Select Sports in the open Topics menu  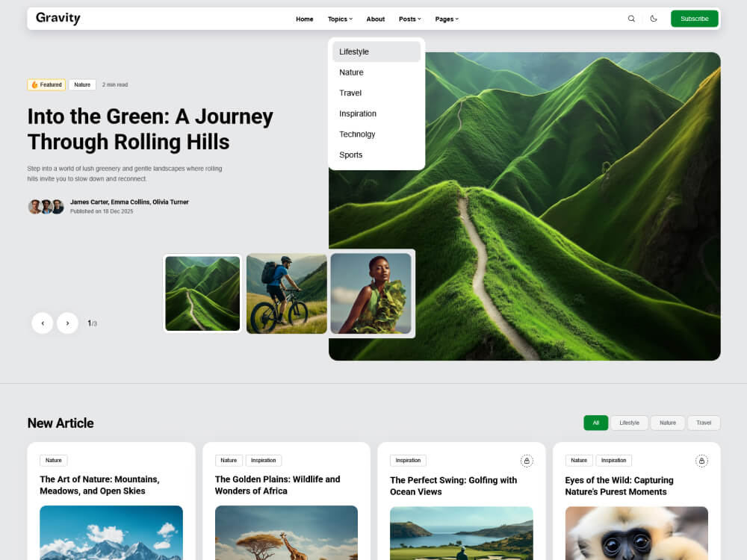pos(351,155)
